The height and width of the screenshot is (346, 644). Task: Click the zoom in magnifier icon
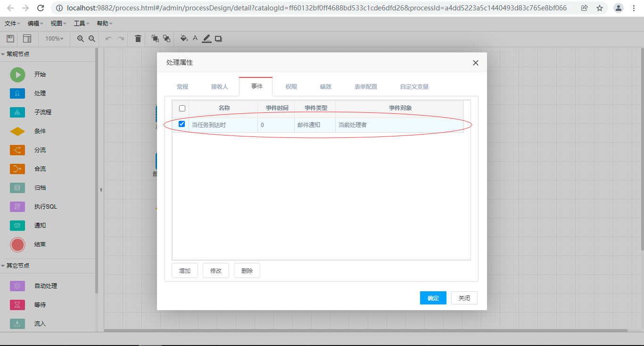(81, 39)
